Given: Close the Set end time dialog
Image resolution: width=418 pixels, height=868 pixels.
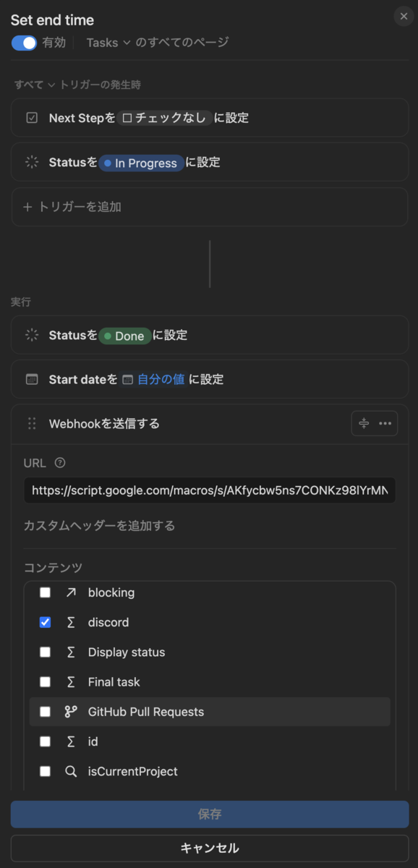Looking at the screenshot, I should 404,16.
